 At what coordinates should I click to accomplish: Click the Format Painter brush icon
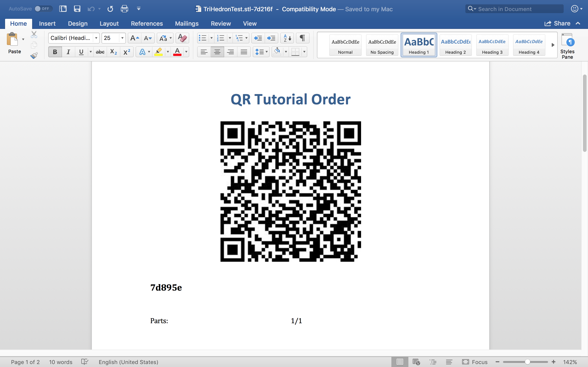[34, 56]
